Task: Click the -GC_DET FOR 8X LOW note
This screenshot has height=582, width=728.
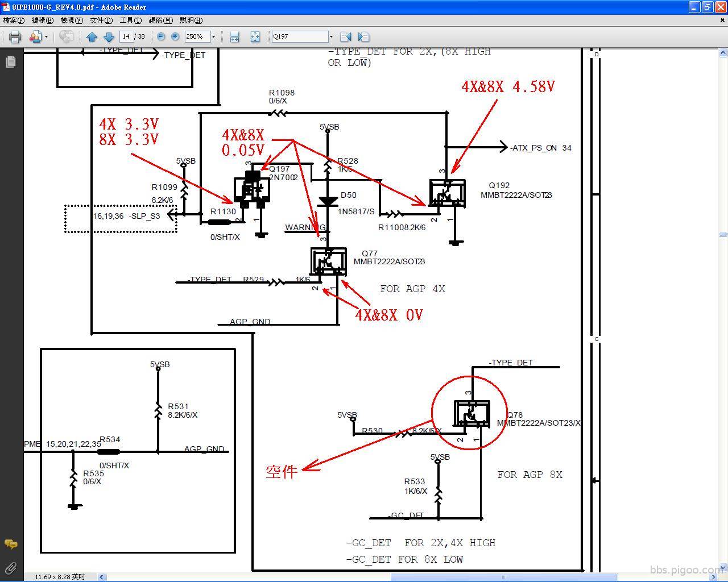Action: [404, 560]
